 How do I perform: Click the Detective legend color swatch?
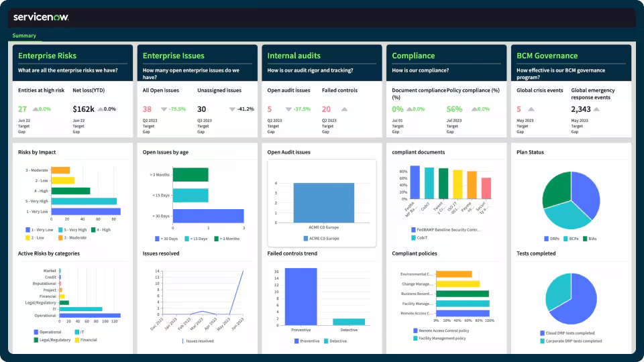[x=327, y=341]
